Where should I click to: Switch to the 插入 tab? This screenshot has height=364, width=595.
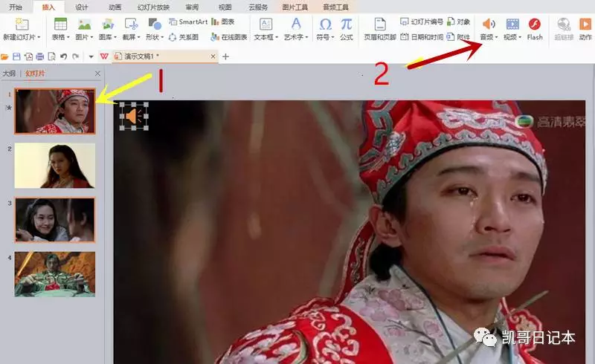pyautogui.click(x=48, y=7)
